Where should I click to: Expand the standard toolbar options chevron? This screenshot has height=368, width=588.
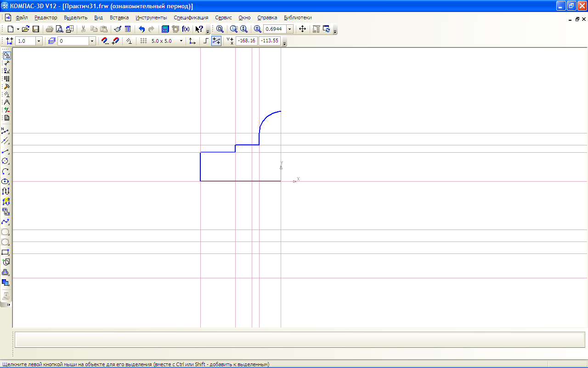coord(208,30)
